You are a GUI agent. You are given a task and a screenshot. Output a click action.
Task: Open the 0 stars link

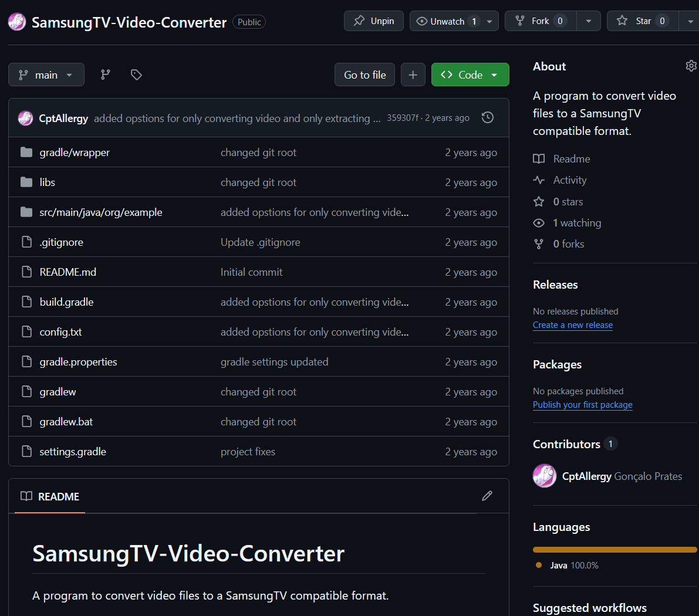click(x=568, y=201)
